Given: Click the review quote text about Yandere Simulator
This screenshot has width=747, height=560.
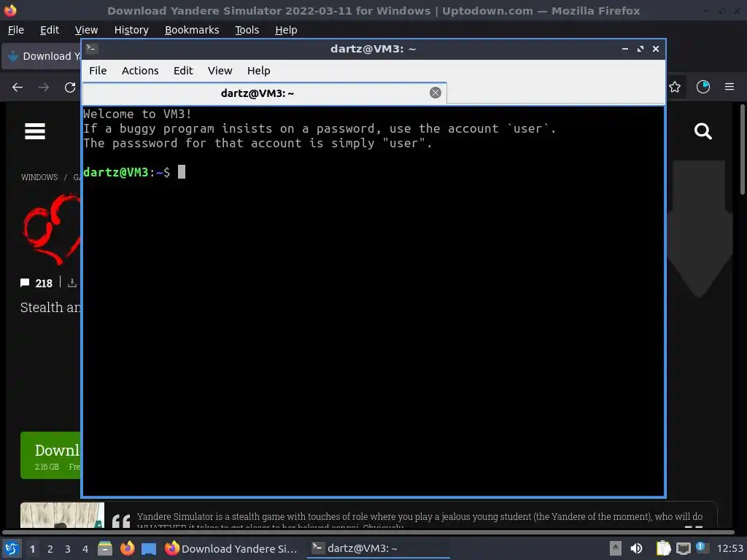Looking at the screenshot, I should tap(419, 521).
